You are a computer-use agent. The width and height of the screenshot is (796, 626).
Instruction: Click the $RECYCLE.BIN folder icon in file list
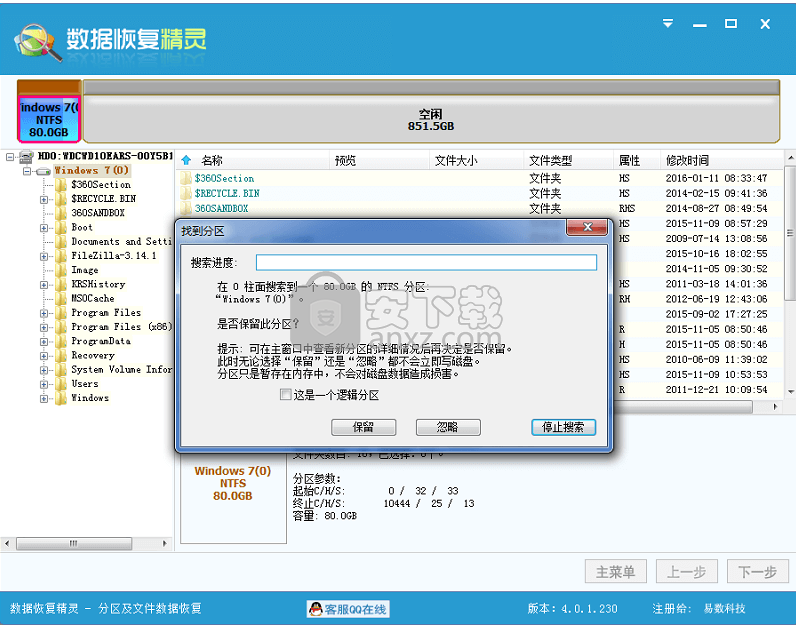coord(186,193)
